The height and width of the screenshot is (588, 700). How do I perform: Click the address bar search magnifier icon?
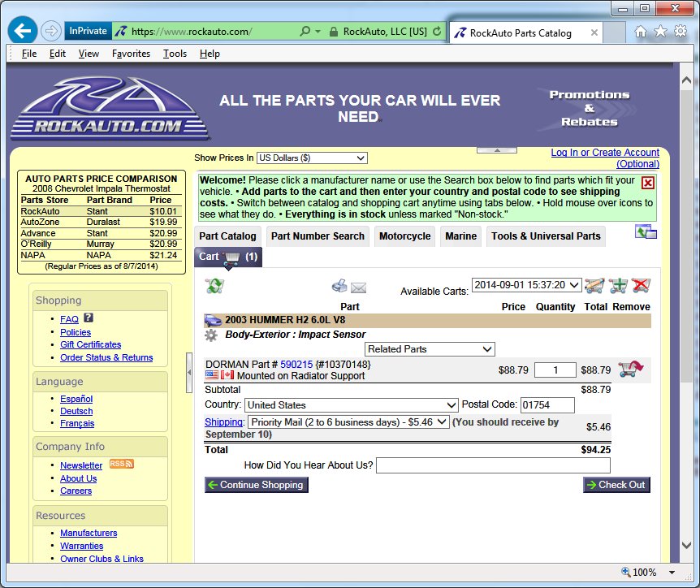click(305, 31)
